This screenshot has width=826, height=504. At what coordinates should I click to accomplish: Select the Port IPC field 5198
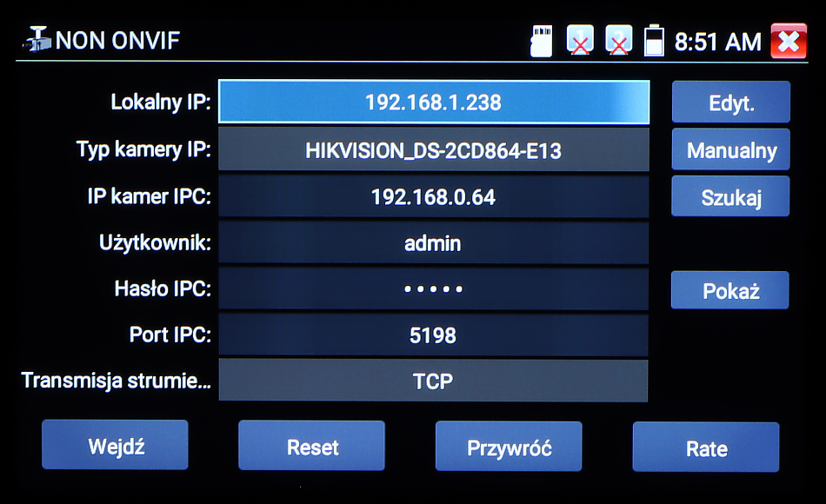pyautogui.click(x=433, y=335)
